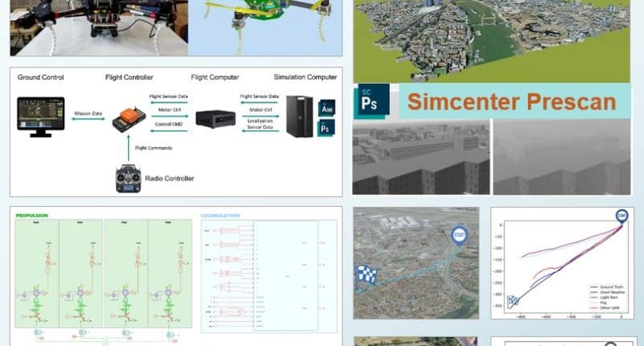Screen dimensions: 644x346
Task: Click the "Flight Commands" label
Action: [154, 148]
